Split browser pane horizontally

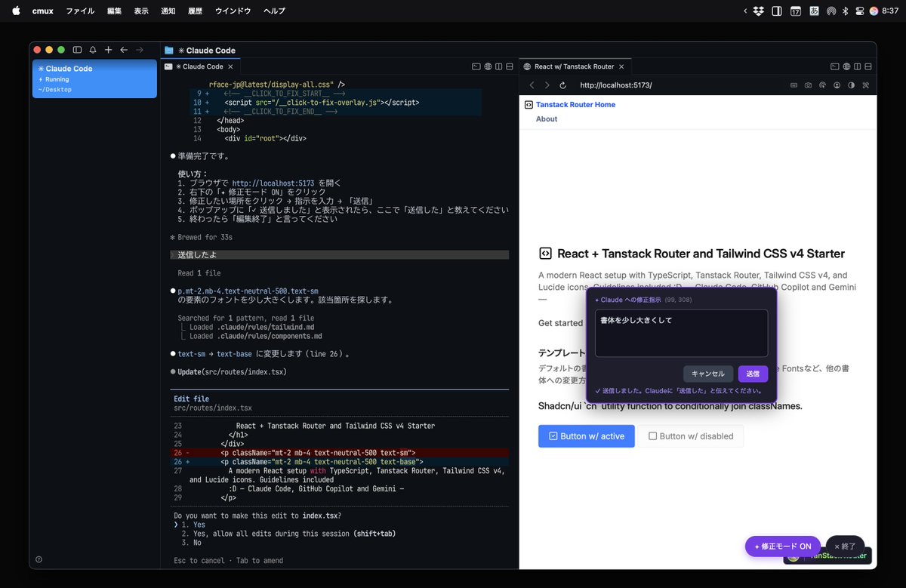pyautogui.click(x=868, y=66)
